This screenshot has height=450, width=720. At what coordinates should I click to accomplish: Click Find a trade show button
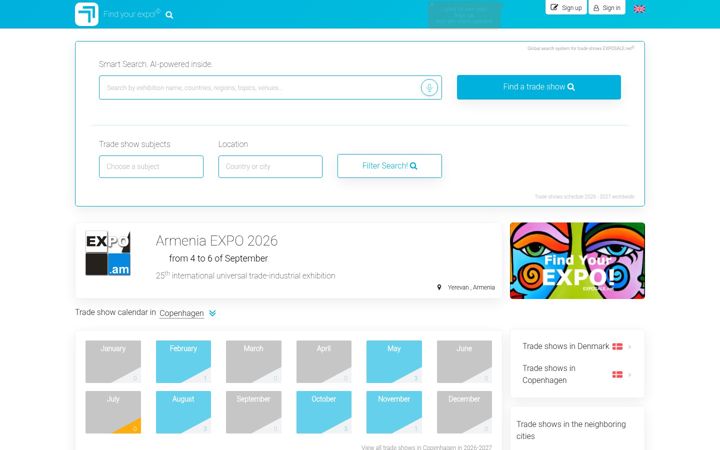(x=539, y=87)
